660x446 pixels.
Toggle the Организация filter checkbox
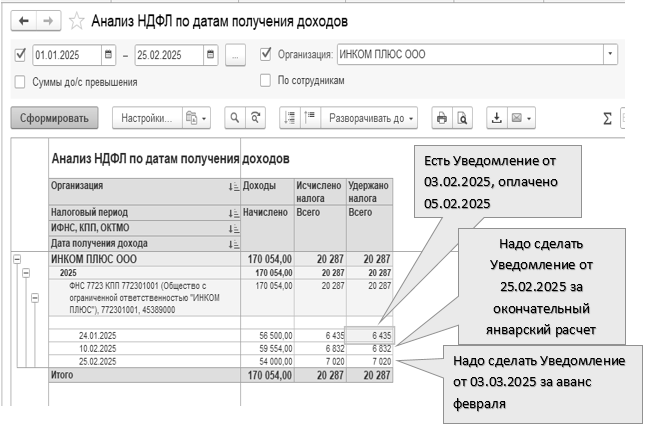coord(266,54)
